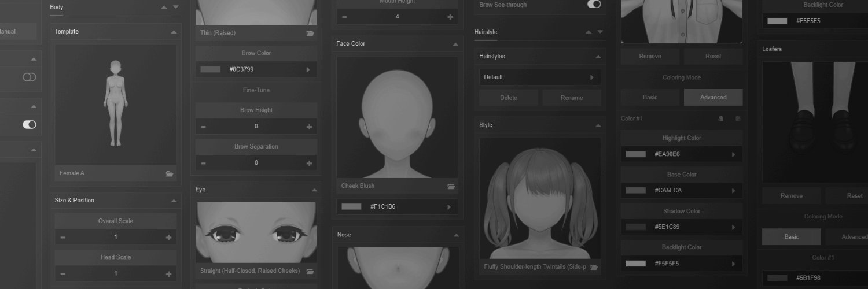Decrease Mouth Height with minus
This screenshot has height=289, width=868.
344,17
